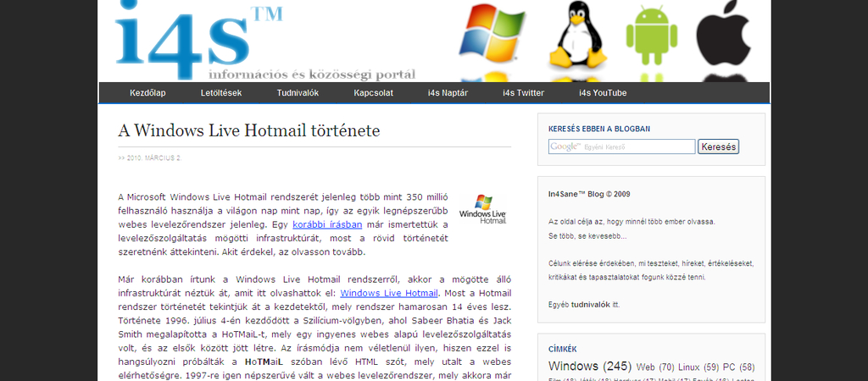This screenshot has height=381, width=868.
Task: Open the i4s YouTube menu item
Action: coord(603,93)
